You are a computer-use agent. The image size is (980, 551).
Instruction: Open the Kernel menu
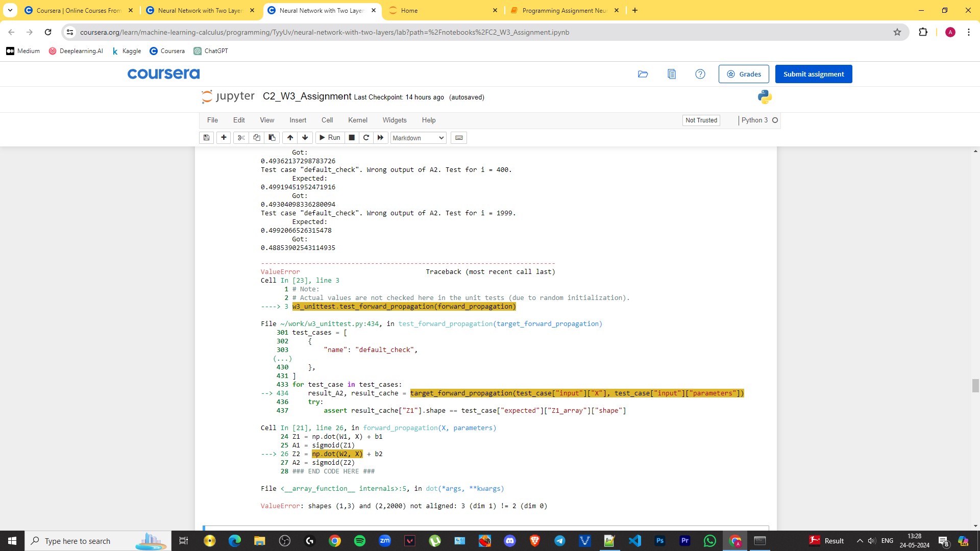(x=358, y=120)
